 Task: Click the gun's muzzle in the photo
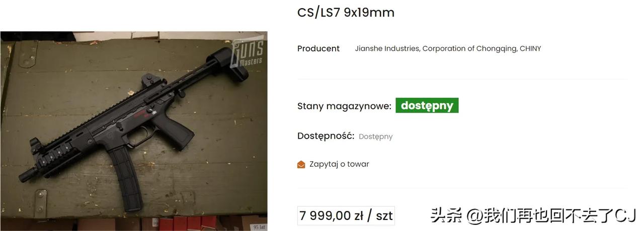[x=28, y=173]
